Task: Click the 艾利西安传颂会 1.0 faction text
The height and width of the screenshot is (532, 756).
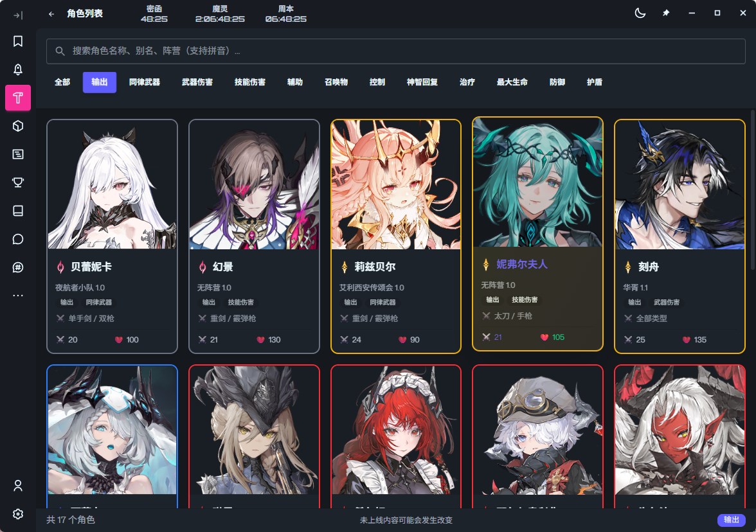Action: [x=372, y=288]
